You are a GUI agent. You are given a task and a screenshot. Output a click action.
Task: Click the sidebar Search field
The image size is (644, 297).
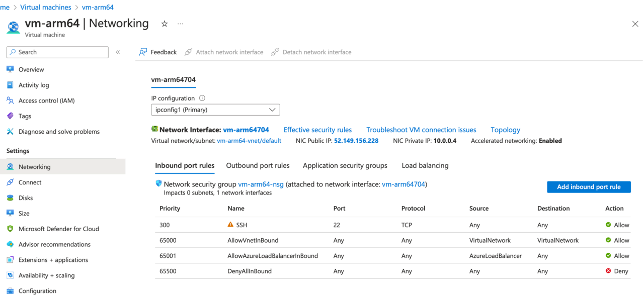click(57, 52)
